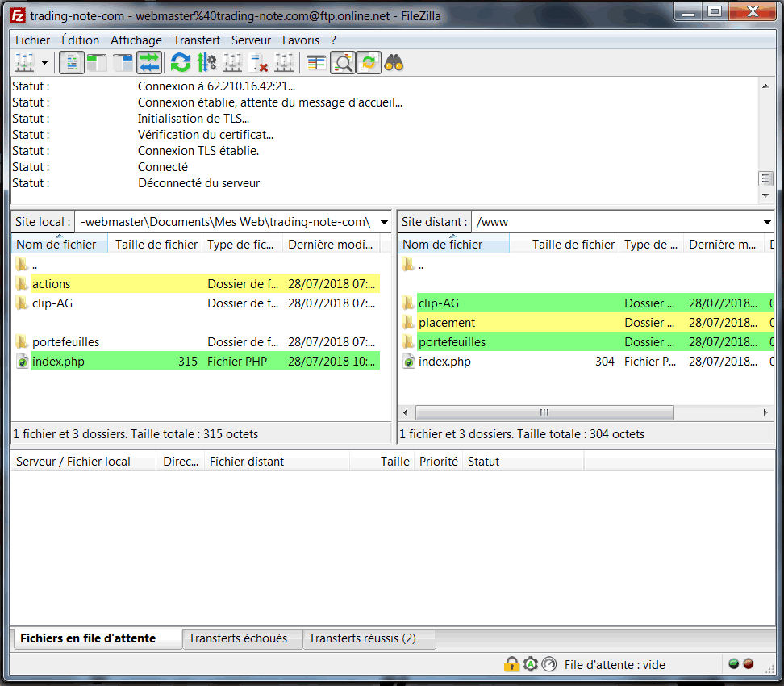Open the Serveur menu
This screenshot has height=686, width=784.
[251, 40]
